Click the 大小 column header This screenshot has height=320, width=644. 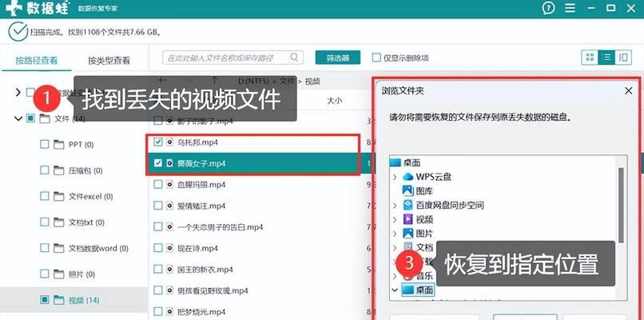(x=334, y=100)
